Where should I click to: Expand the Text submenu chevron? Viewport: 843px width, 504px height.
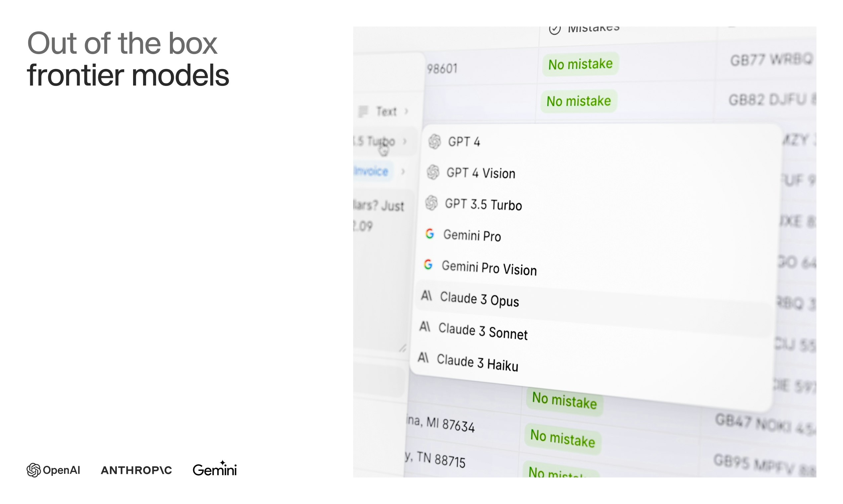coord(406,111)
